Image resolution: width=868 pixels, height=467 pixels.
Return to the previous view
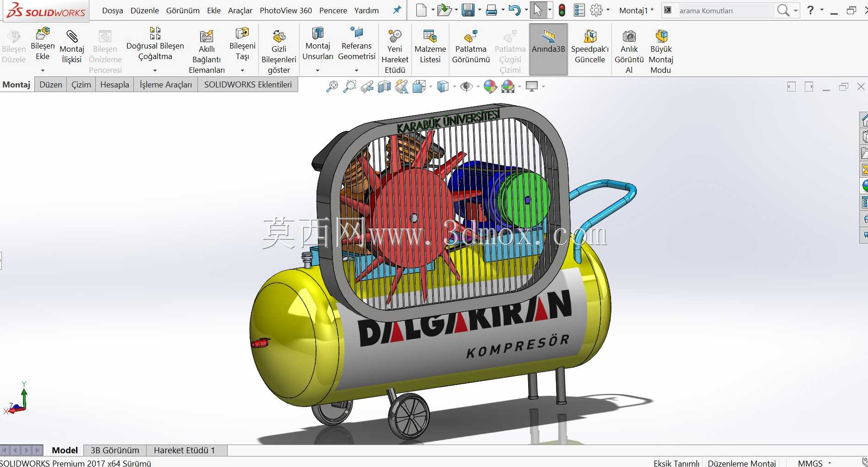(367, 87)
